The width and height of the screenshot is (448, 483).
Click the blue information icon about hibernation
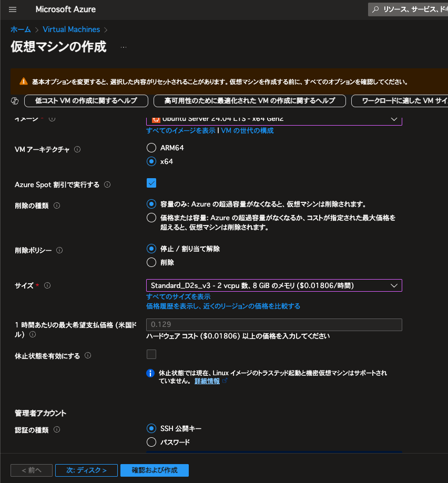150,373
